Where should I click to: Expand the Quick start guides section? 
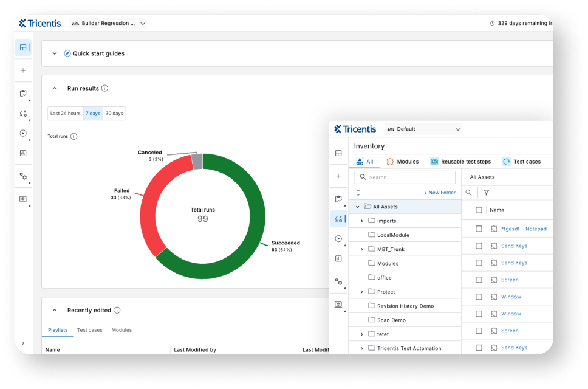55,53
